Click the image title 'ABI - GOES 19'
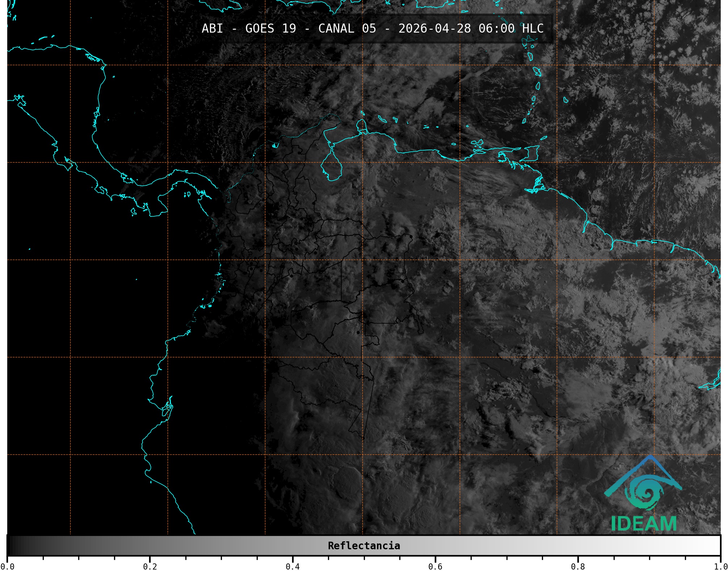The width and height of the screenshot is (728, 571). click(x=249, y=28)
